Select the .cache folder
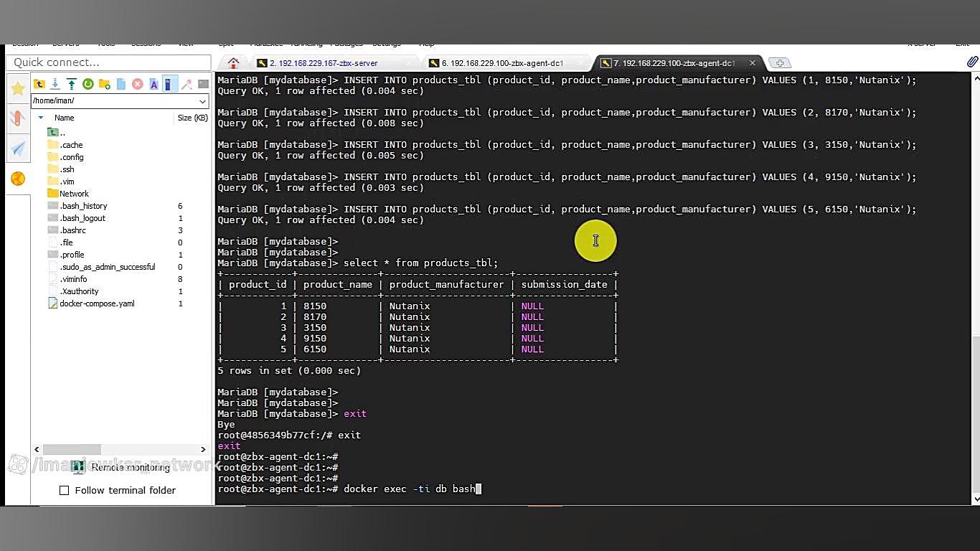Image resolution: width=980 pixels, height=551 pixels. (65, 145)
